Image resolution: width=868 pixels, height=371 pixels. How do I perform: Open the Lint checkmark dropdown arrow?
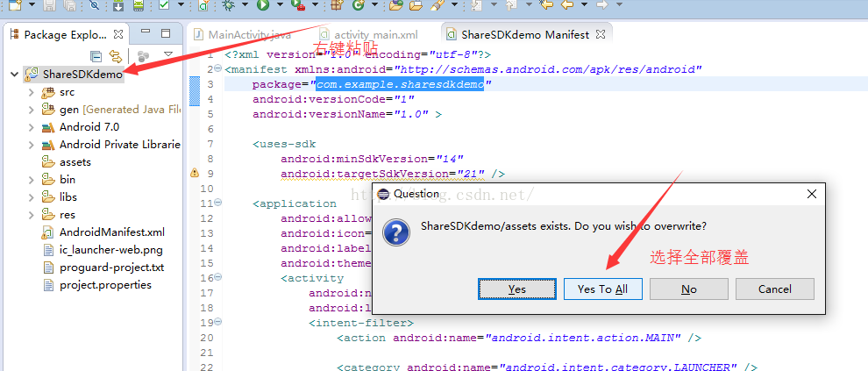[x=181, y=4]
